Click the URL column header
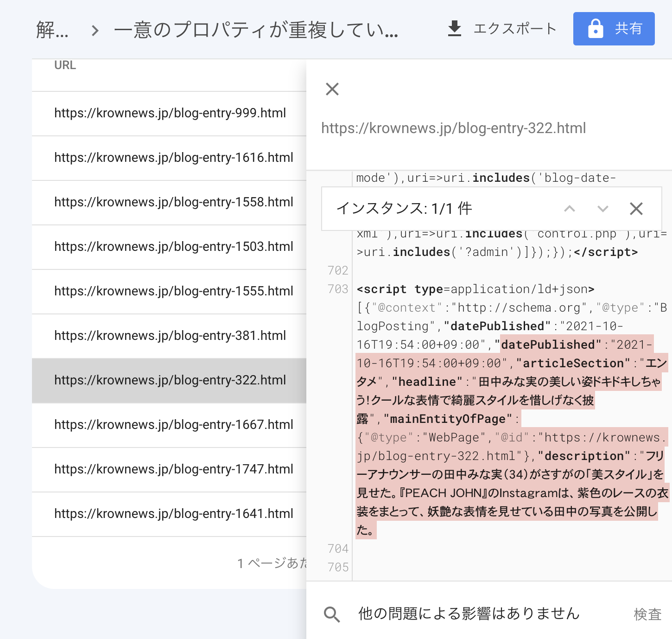This screenshot has width=672, height=639. click(65, 65)
